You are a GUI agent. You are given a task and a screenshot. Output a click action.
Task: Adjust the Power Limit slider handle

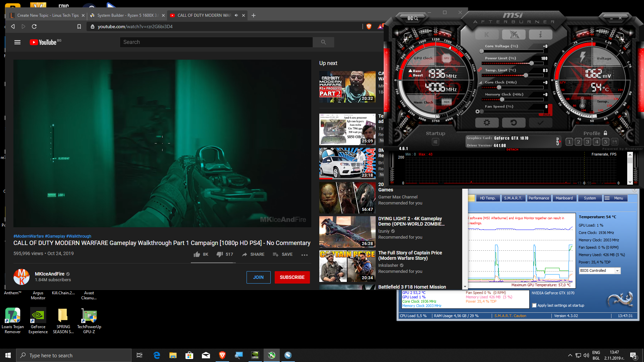(x=532, y=63)
